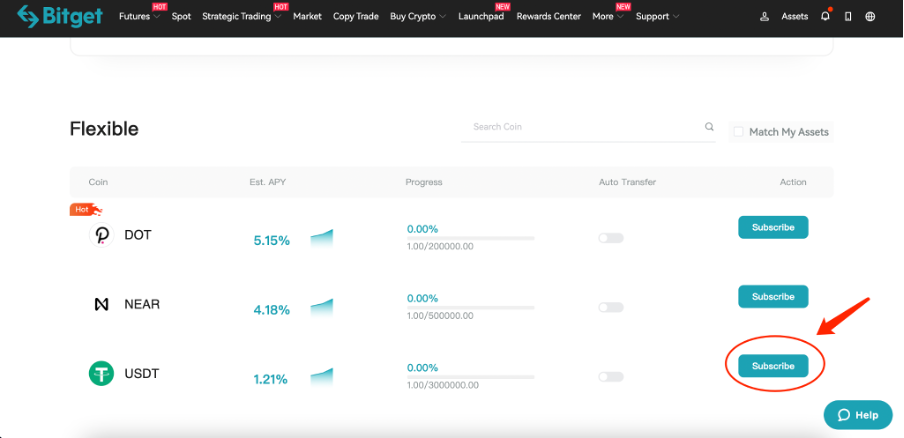
Task: Subscribe to DOT flexible savings
Action: [x=773, y=227]
